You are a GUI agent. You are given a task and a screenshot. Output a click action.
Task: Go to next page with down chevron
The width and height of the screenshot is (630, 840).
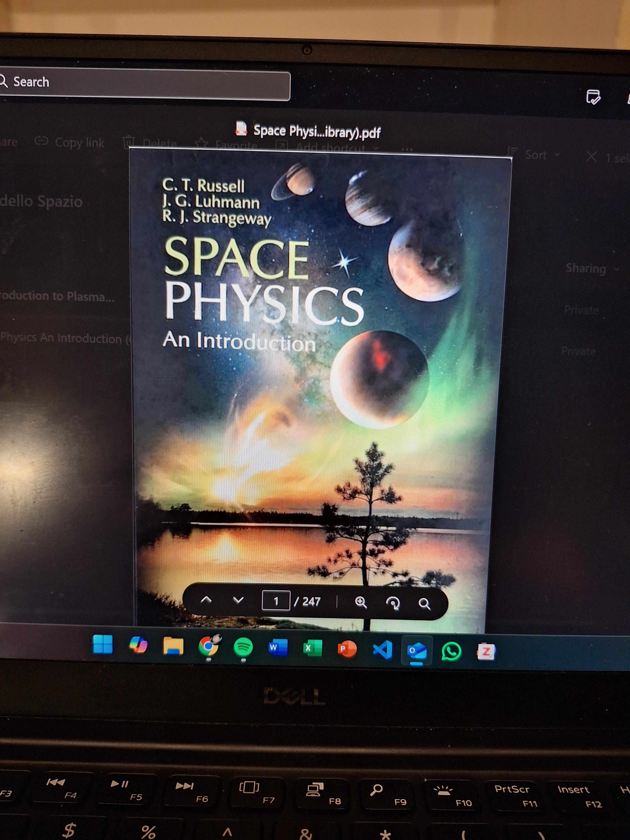238,600
